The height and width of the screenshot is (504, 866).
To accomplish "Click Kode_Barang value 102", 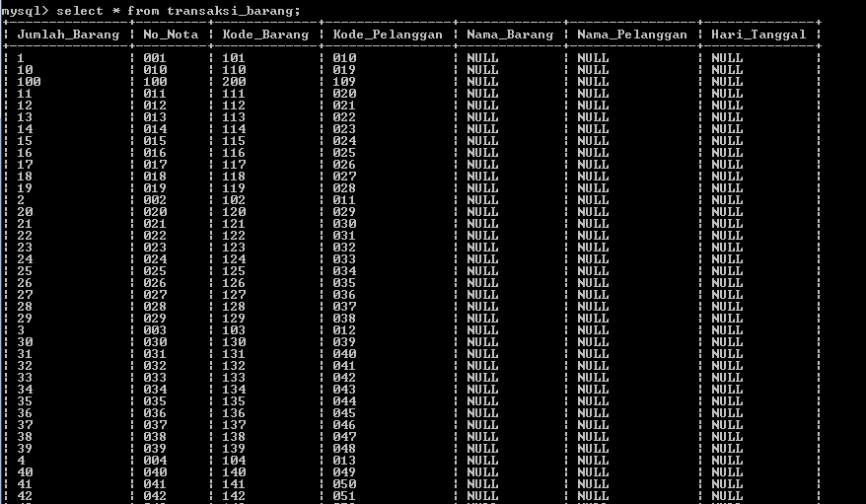I will click(x=234, y=200).
